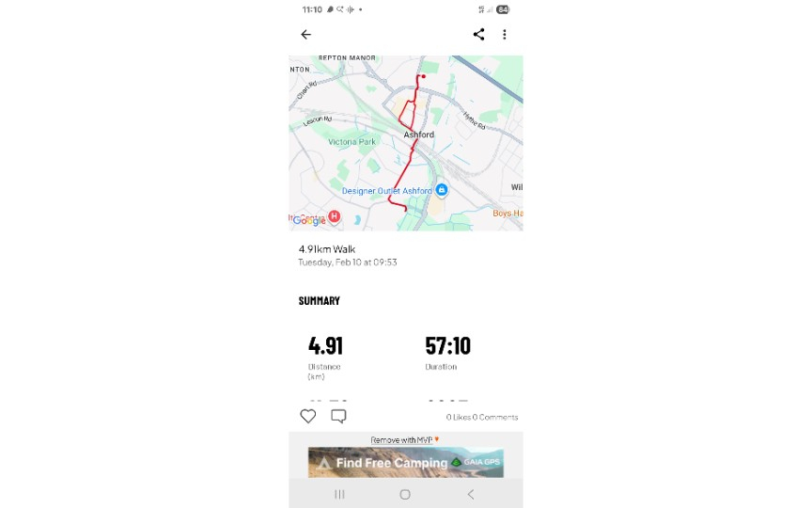Screen dimensions: 812x508
Task: Tap the GAIA GPS logo in ad
Action: click(x=476, y=463)
